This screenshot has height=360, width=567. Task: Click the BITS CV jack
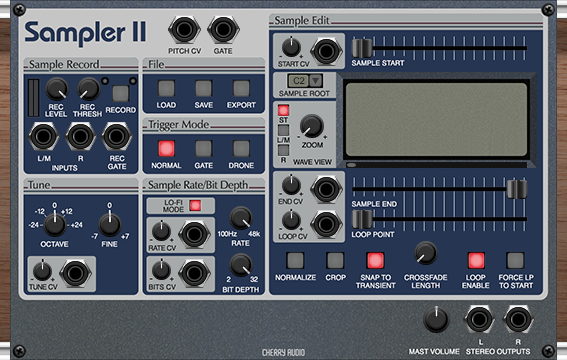tap(194, 273)
